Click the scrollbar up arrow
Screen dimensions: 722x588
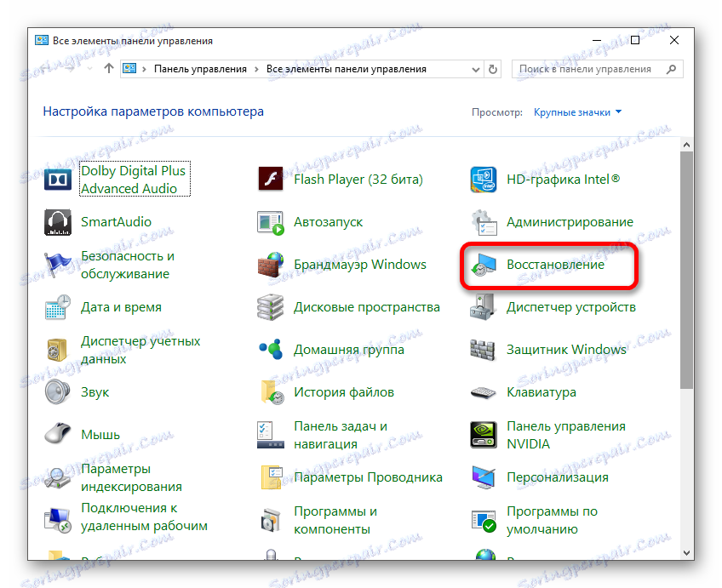pyautogui.click(x=686, y=145)
